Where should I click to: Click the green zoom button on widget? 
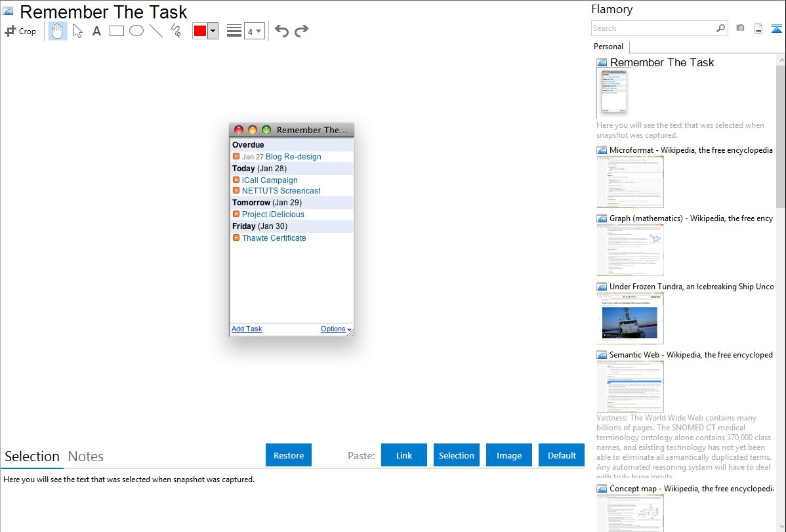coord(266,130)
